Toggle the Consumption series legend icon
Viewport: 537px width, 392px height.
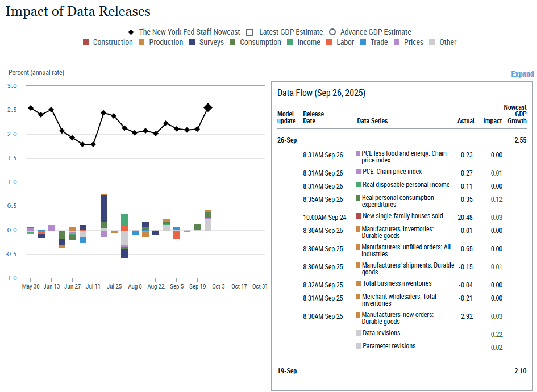(x=233, y=42)
